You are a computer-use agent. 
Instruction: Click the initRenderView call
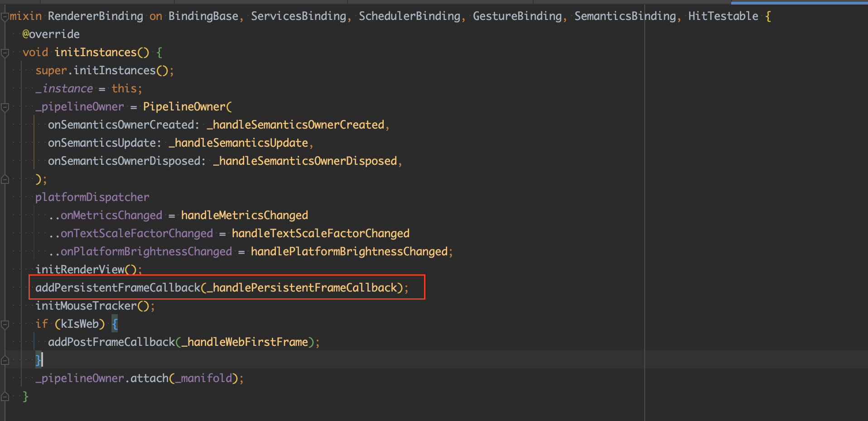coord(80,270)
